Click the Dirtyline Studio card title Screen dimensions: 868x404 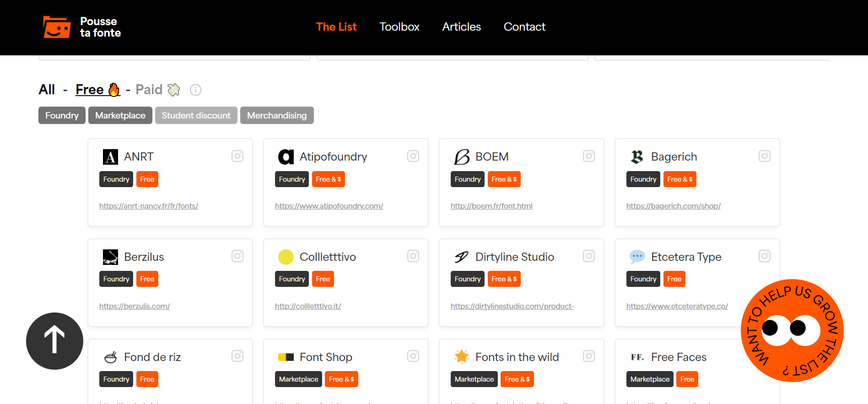point(515,257)
